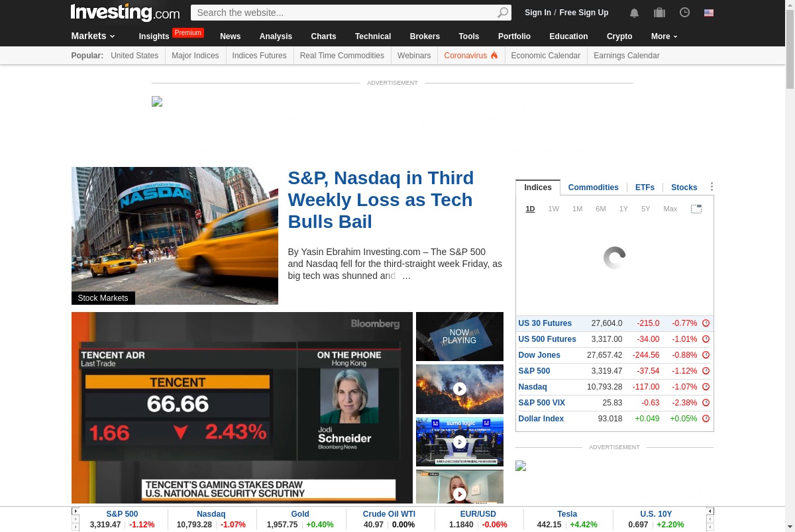Select the 1D chart range
795x532 pixels.
coord(530,209)
